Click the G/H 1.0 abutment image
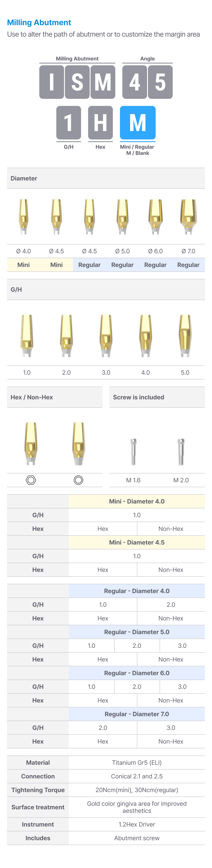The height and width of the screenshot is (868, 212). 27,335
